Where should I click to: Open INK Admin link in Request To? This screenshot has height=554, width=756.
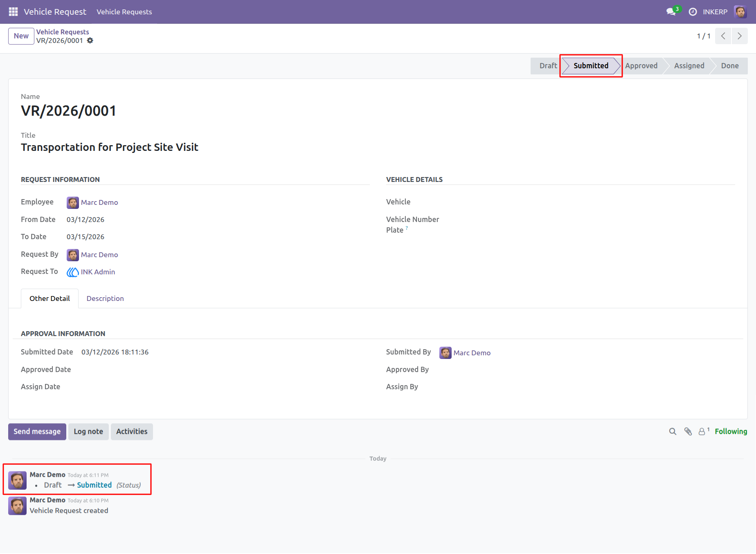98,272
